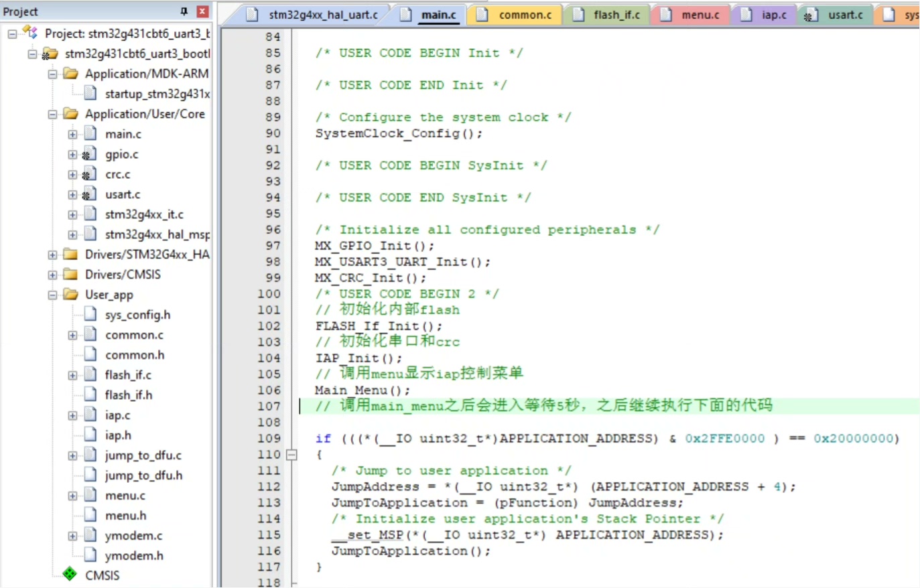Image resolution: width=920 pixels, height=588 pixels.
Task: Click the project root icon
Action: (29, 32)
